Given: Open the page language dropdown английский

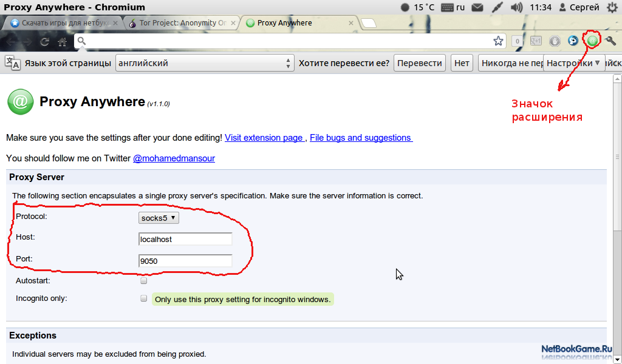Looking at the screenshot, I should click(205, 63).
